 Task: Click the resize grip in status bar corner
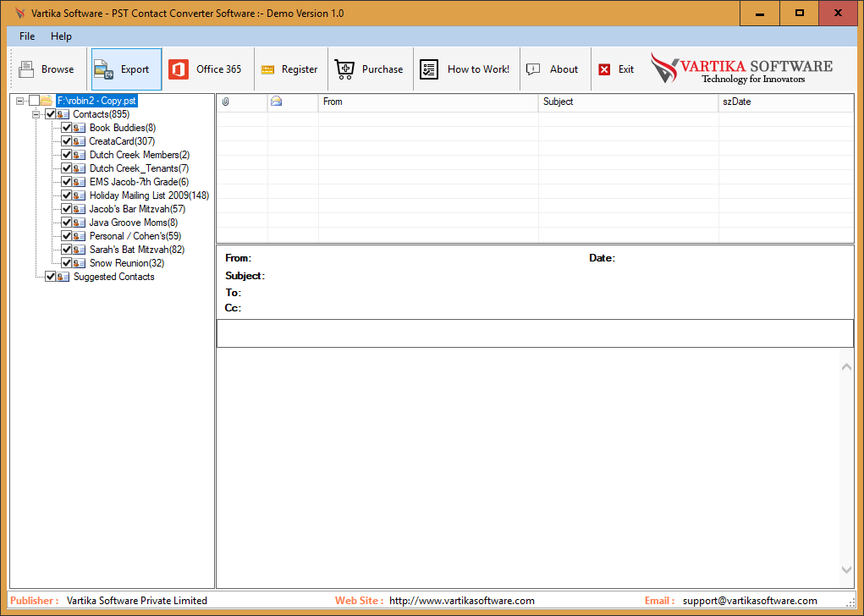coord(850,602)
